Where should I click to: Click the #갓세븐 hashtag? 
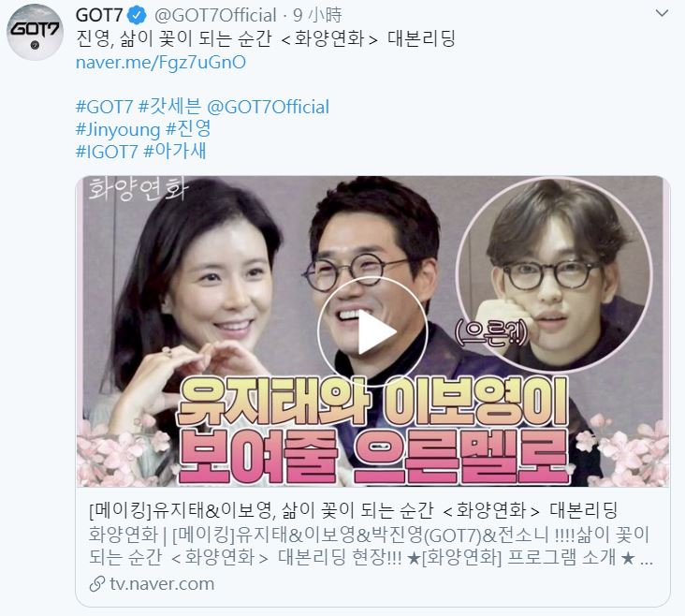coord(169,107)
